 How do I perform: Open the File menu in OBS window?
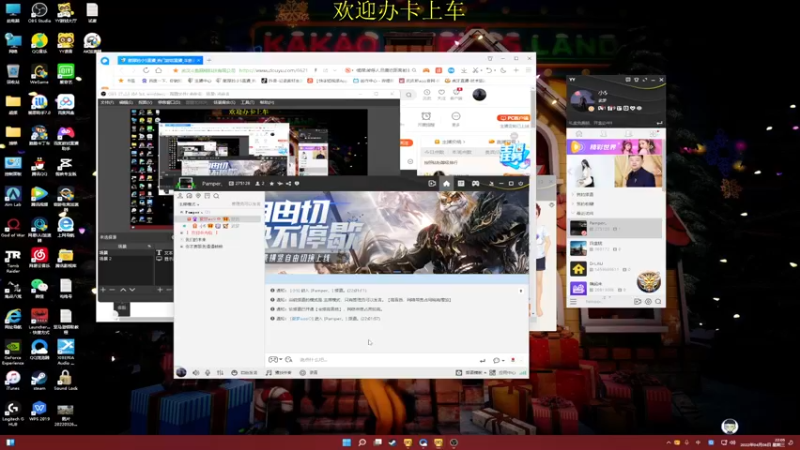coord(107,103)
